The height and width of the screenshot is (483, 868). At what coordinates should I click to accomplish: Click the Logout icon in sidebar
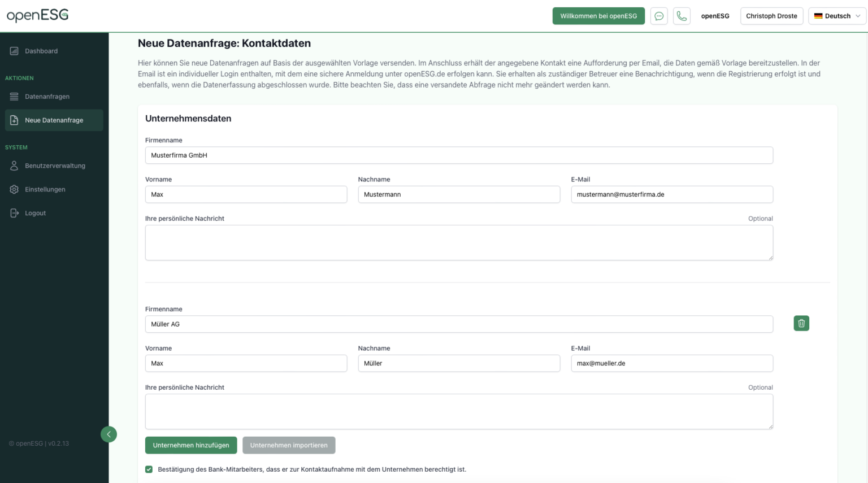coord(13,213)
